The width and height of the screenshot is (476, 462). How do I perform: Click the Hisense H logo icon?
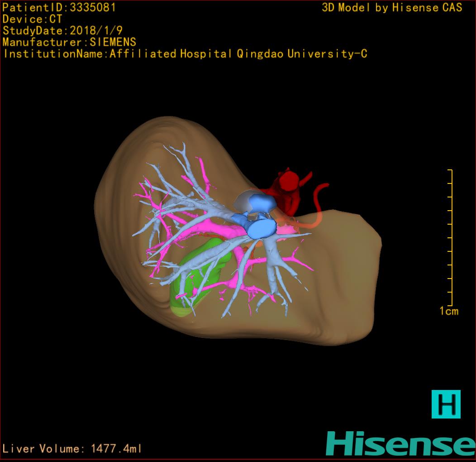pyautogui.click(x=446, y=404)
